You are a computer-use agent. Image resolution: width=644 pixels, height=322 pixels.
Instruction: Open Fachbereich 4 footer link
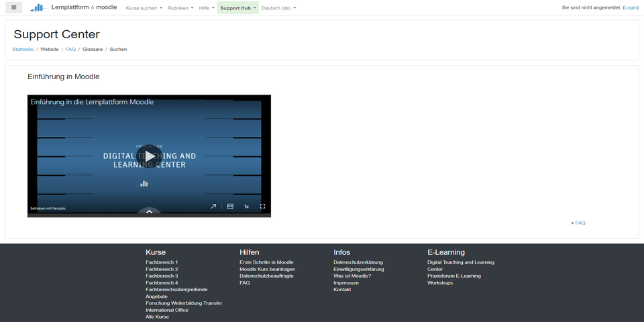[x=162, y=283]
